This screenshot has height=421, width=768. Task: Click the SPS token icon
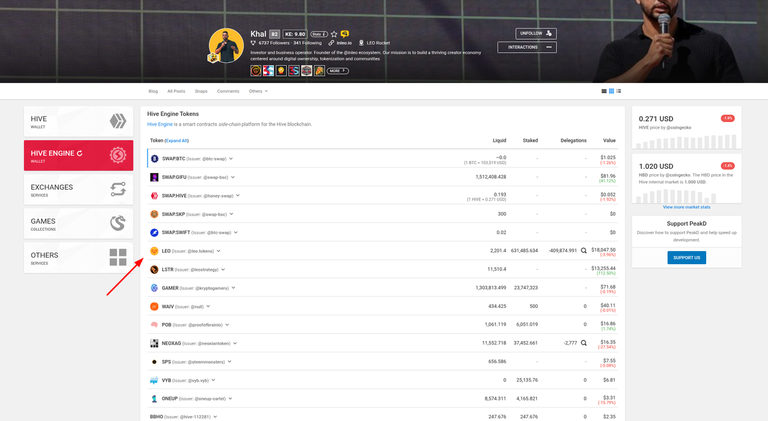(x=154, y=362)
